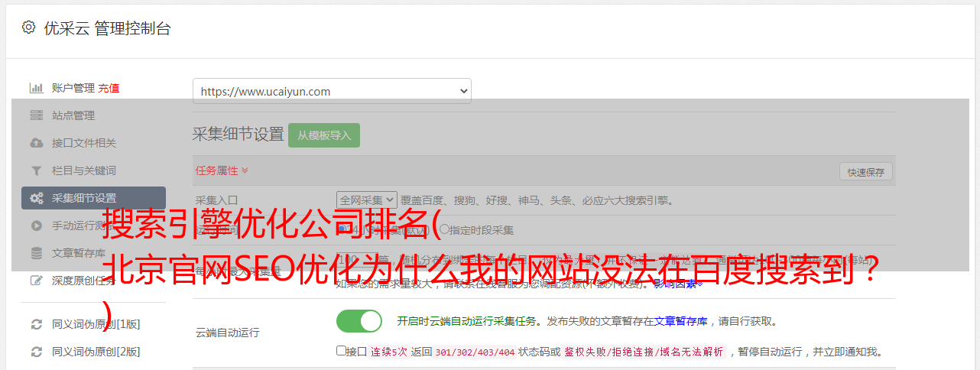Click the database icon for 文章暂存库

click(x=36, y=253)
